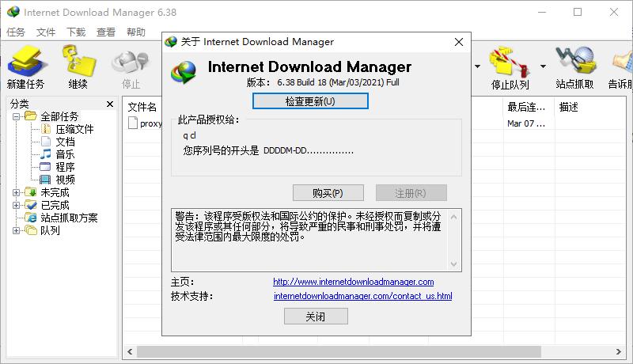Select 队列 folder icon
Screen dimensions: 633x364
click(31, 230)
